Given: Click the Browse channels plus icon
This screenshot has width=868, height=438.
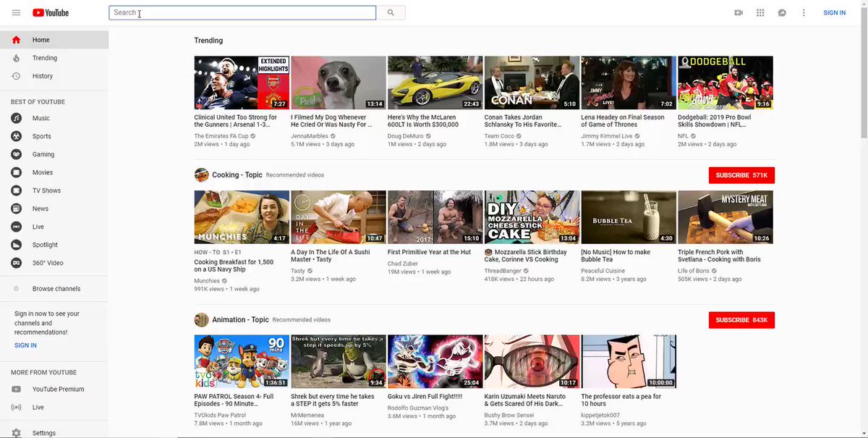Looking at the screenshot, I should tap(16, 289).
